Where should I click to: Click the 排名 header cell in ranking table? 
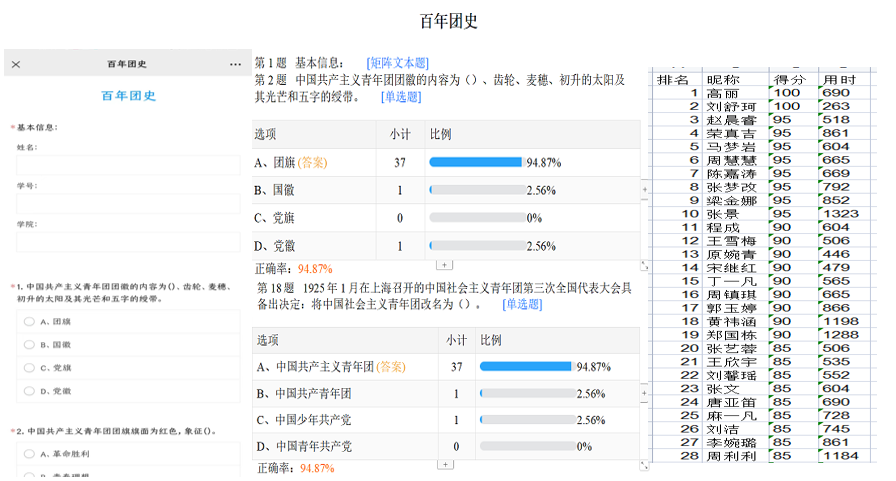(677, 79)
